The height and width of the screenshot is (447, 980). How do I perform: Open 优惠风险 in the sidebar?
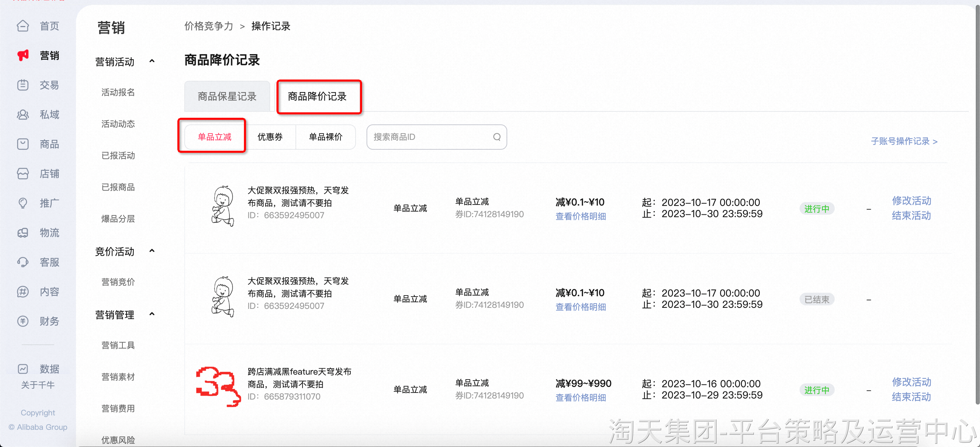pos(118,440)
